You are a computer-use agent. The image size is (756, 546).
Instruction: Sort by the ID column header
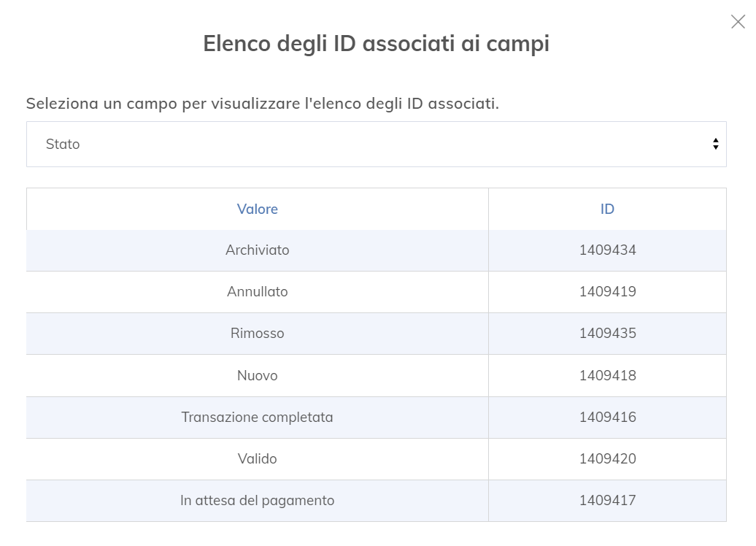coord(607,209)
